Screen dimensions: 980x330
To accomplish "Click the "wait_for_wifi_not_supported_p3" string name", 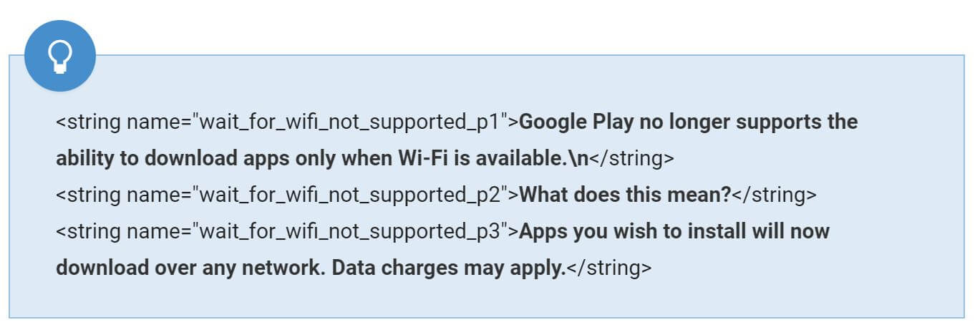I will 349,231.
